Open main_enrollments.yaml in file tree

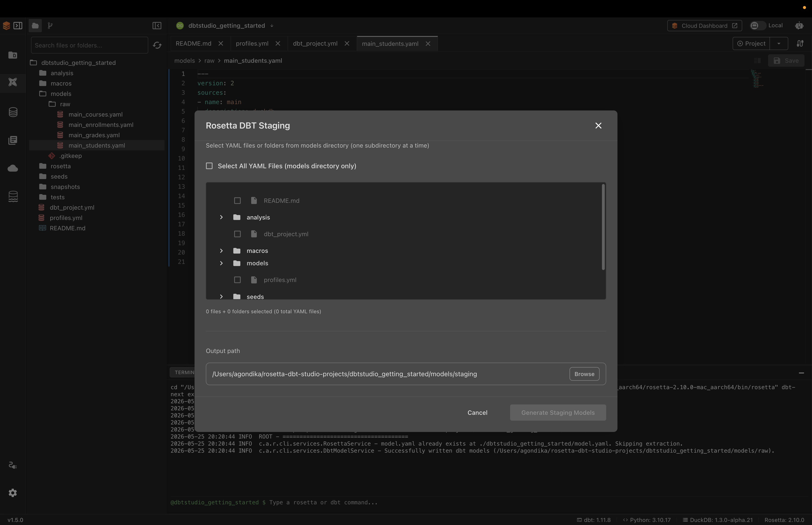(x=101, y=125)
